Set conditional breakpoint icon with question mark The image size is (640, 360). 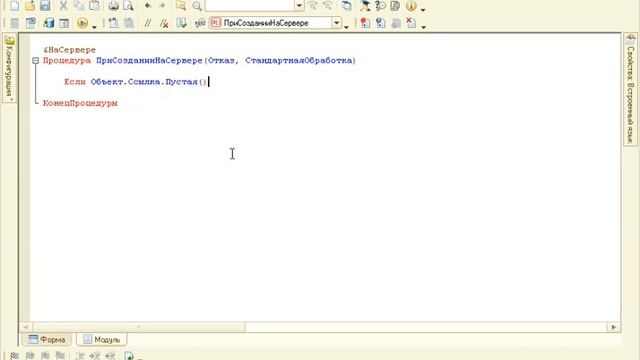(x=380, y=23)
